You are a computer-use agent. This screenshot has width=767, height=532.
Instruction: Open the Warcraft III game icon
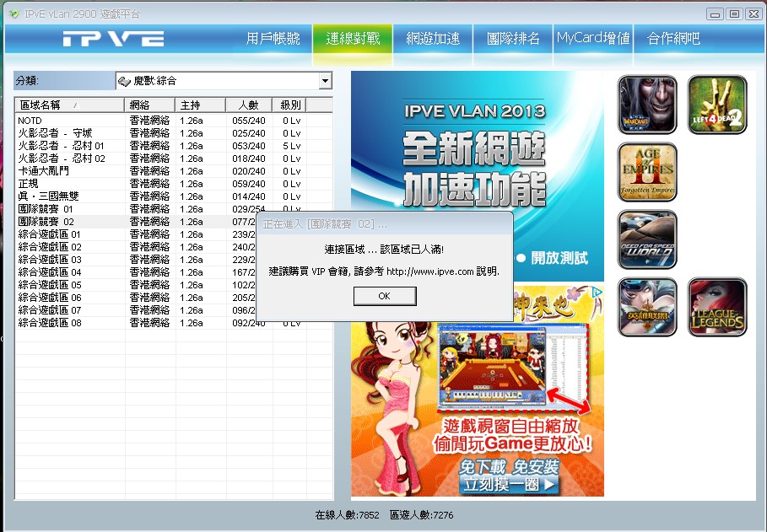coord(647,105)
